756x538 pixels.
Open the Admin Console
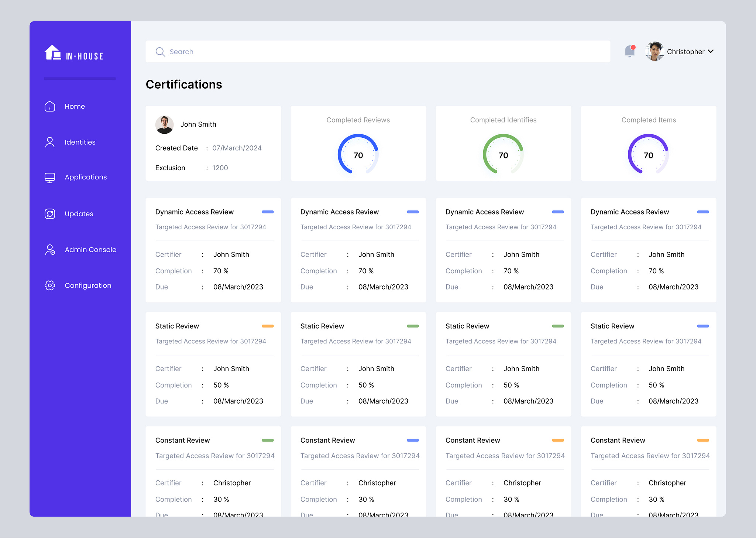(90, 249)
